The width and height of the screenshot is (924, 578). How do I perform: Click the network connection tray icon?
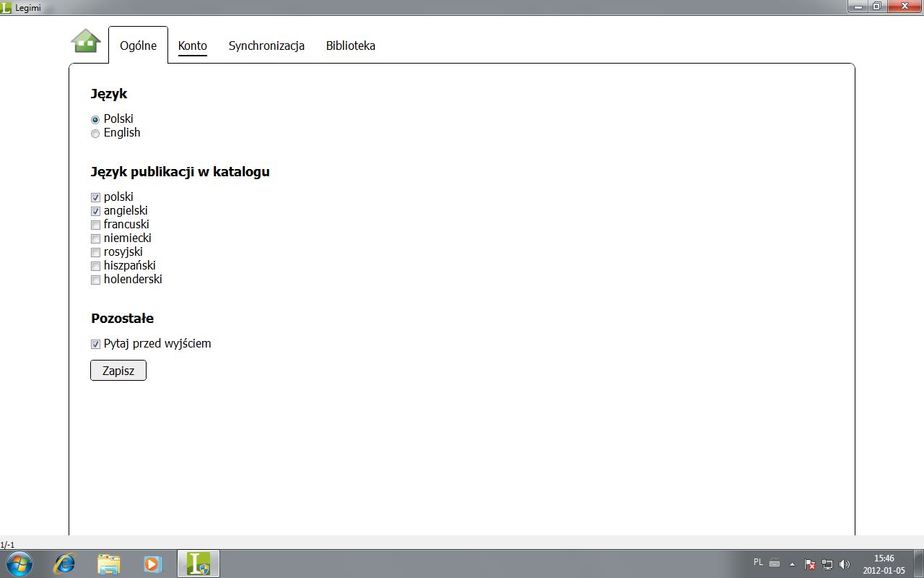pos(827,564)
